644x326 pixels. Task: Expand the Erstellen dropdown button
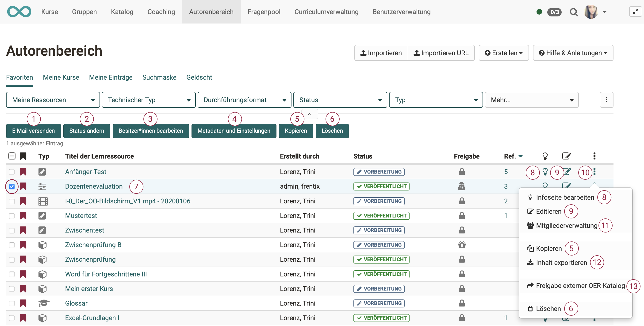coord(503,53)
